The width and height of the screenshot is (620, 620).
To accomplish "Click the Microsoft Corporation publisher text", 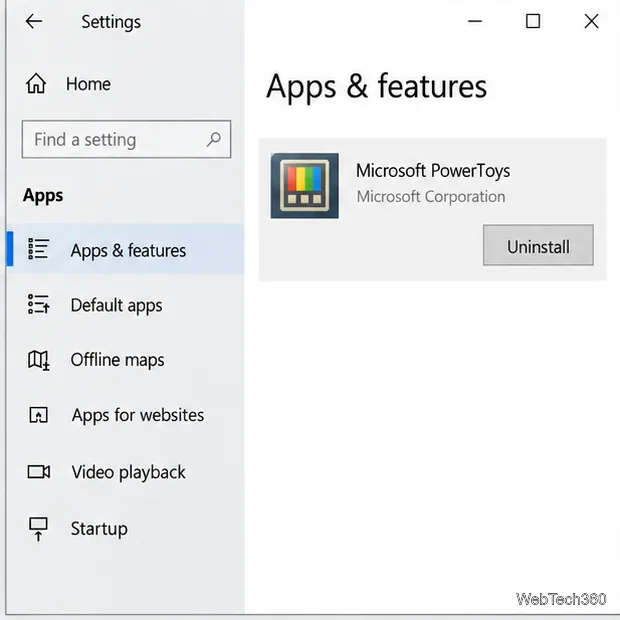I will tap(431, 197).
